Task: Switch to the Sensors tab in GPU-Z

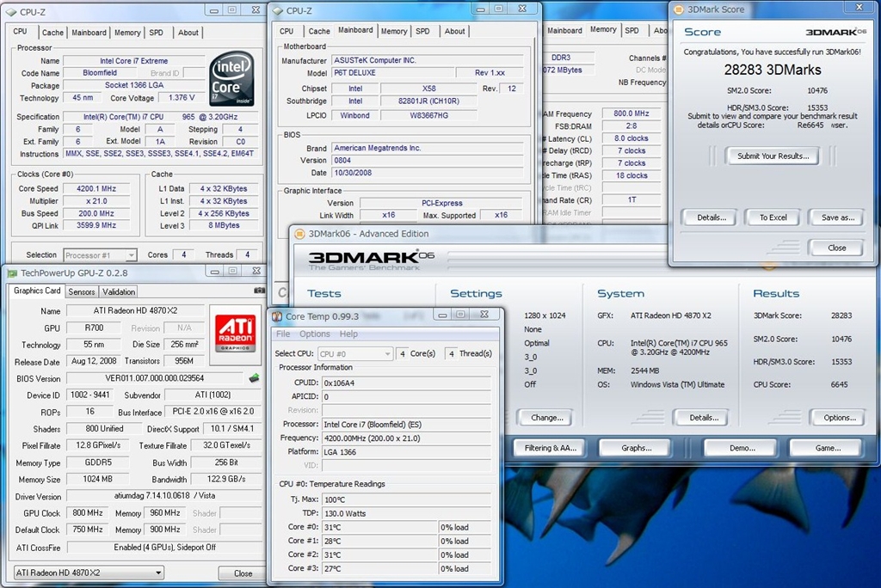Action: [82, 291]
